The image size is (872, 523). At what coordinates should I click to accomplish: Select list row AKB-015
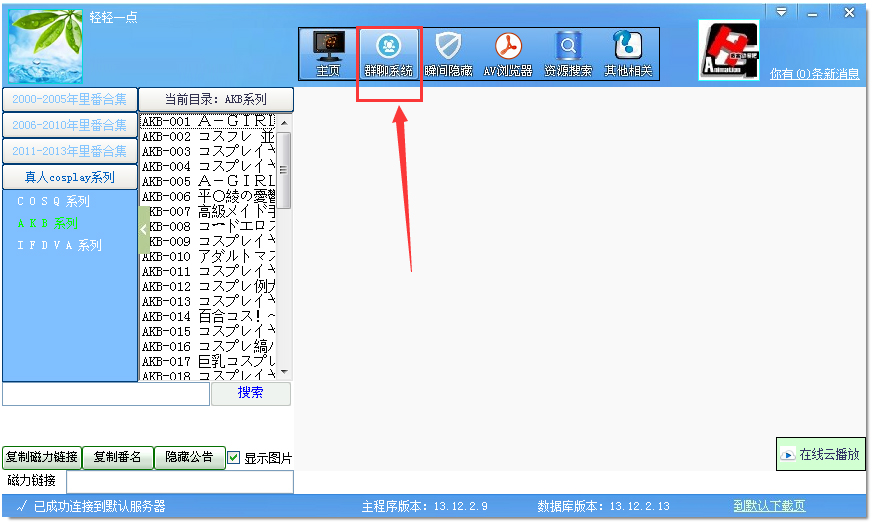coord(208,332)
